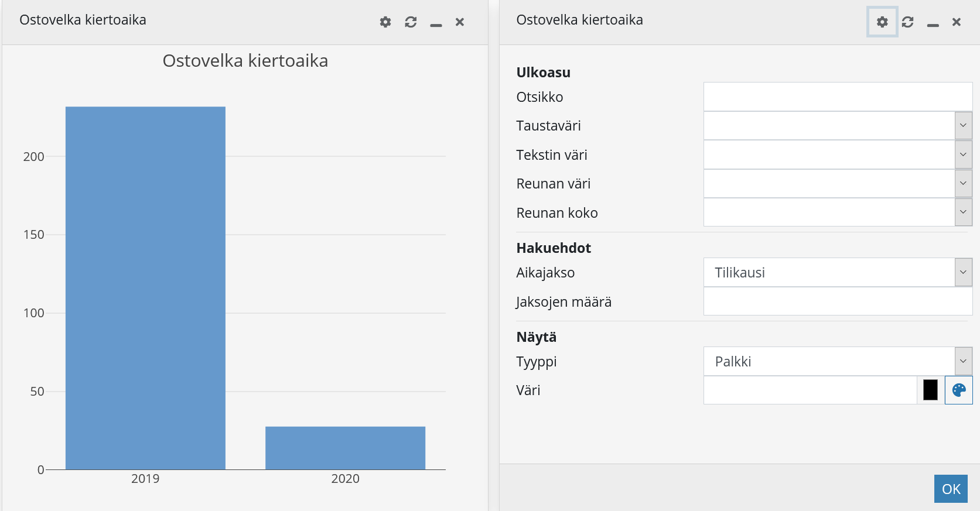Close the left chart panel
Viewport: 980px width, 511px height.
click(460, 22)
